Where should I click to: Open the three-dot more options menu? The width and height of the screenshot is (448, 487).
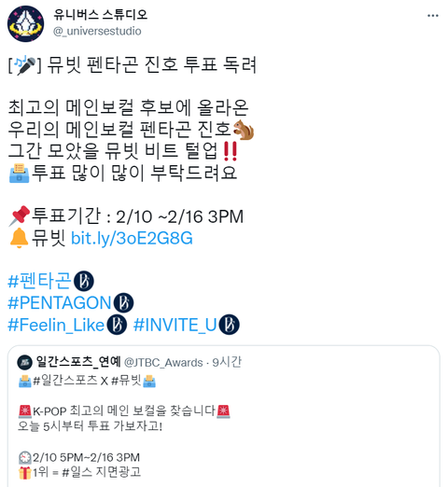(x=433, y=16)
